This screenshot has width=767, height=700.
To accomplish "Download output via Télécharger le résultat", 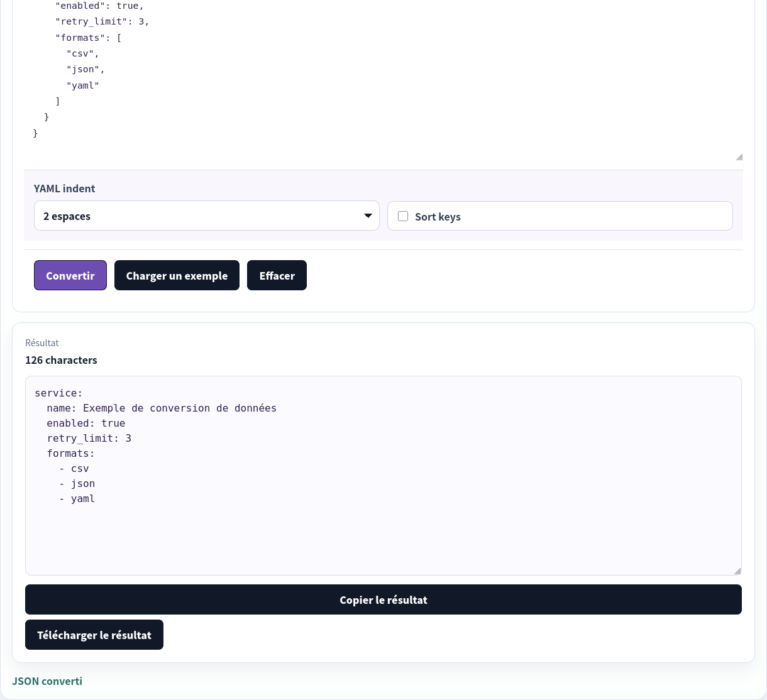I will point(94,635).
